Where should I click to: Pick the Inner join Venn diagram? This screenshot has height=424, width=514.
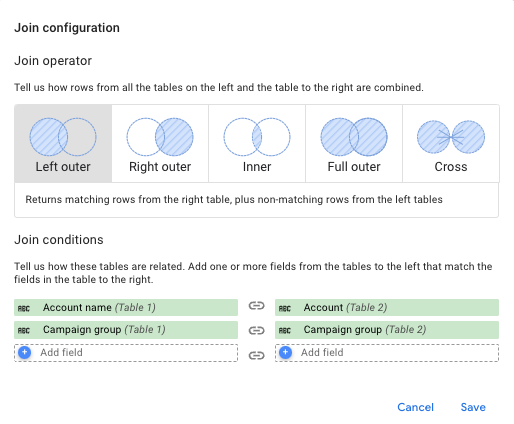(257, 137)
